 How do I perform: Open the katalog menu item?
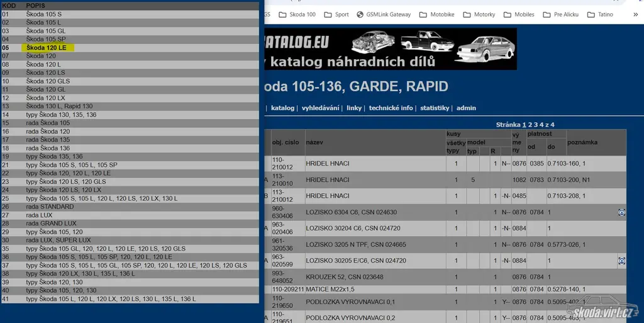282,108
